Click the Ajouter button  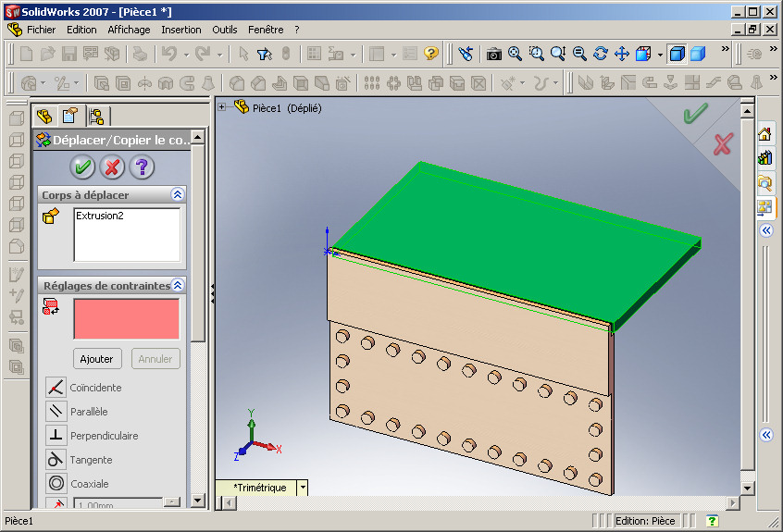click(97, 359)
